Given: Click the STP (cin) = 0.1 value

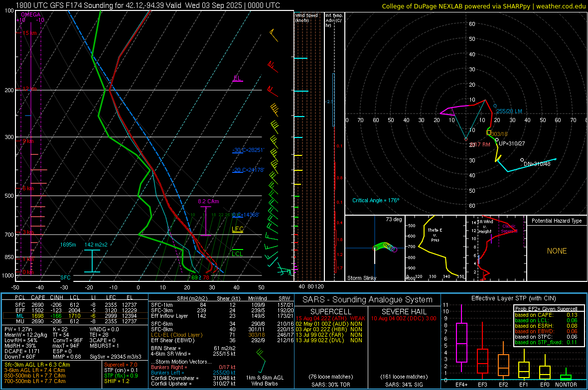Looking at the screenshot, I should click(121, 370).
